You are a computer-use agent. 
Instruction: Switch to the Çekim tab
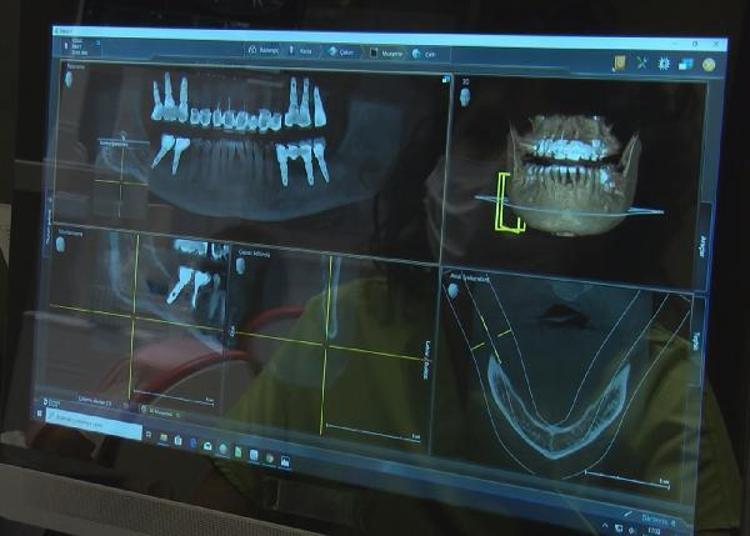pyautogui.click(x=344, y=50)
